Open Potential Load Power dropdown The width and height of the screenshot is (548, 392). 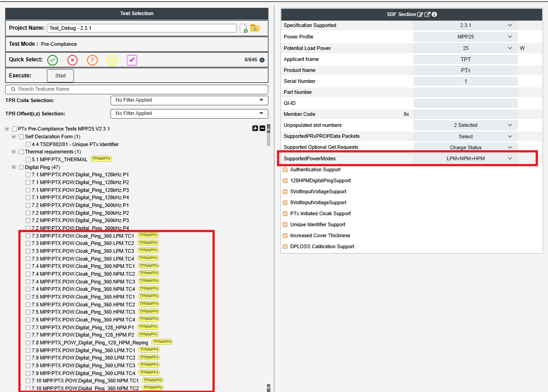465,48
